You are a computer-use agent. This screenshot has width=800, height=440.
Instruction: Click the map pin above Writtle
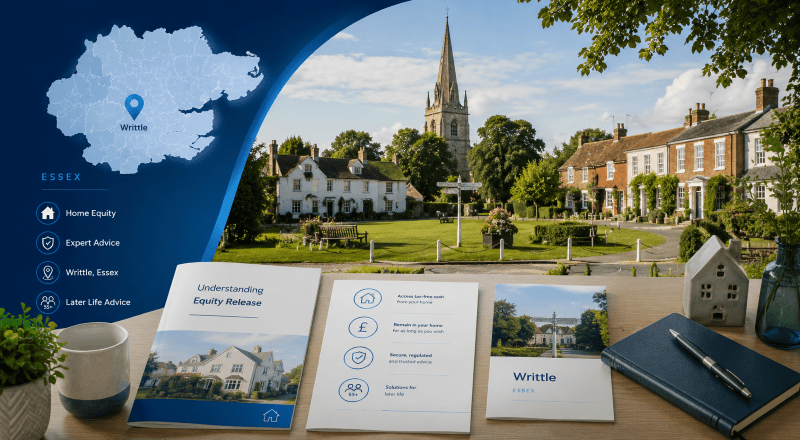click(x=134, y=106)
